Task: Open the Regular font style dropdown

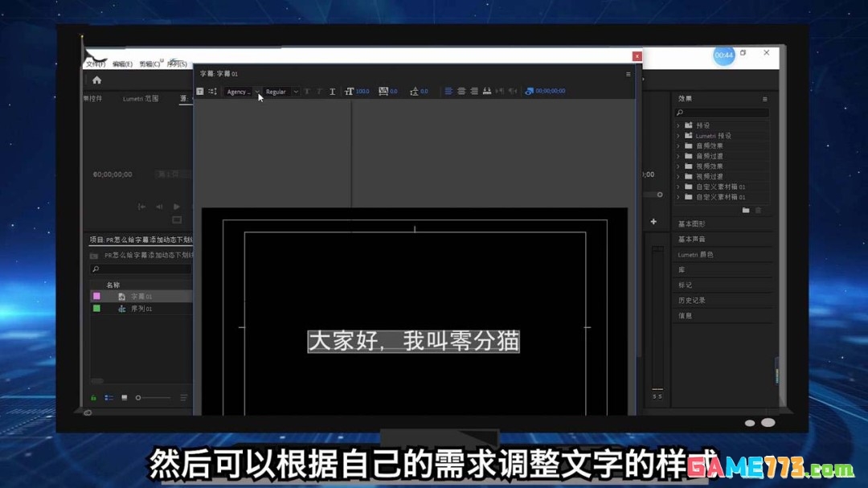Action: [x=295, y=91]
